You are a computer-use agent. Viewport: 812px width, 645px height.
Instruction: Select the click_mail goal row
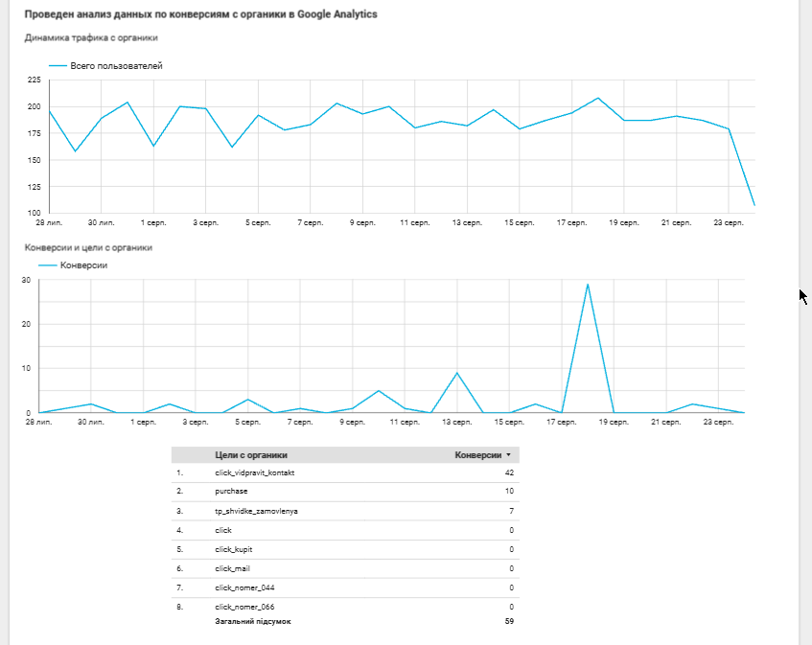tap(345, 568)
